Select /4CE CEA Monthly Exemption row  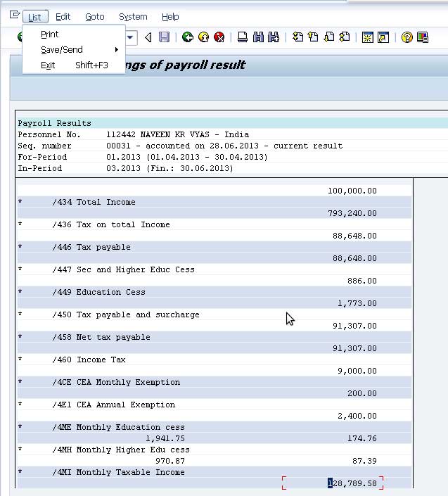click(x=215, y=382)
